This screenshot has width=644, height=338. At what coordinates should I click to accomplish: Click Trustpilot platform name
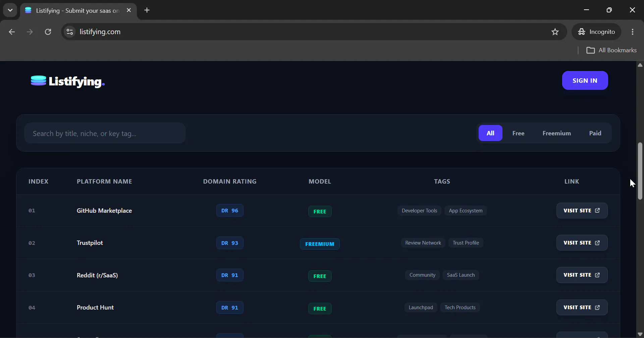pos(90,243)
